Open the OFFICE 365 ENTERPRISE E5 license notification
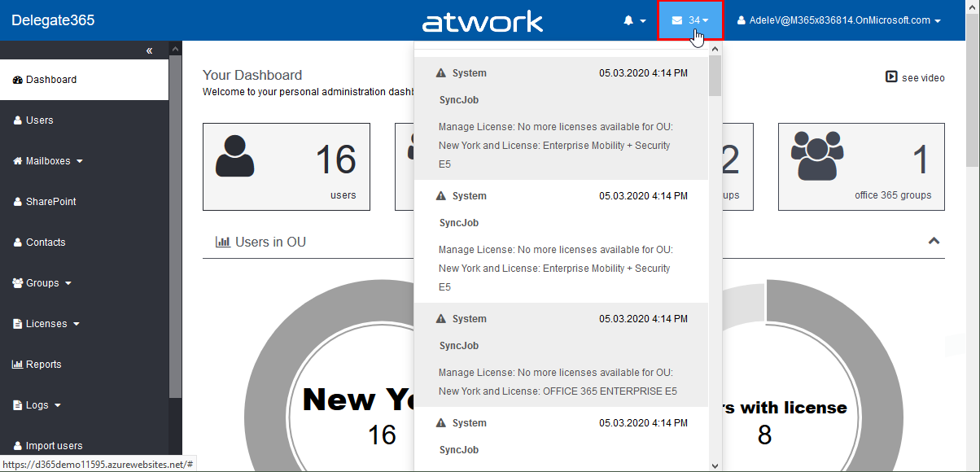 click(x=561, y=355)
